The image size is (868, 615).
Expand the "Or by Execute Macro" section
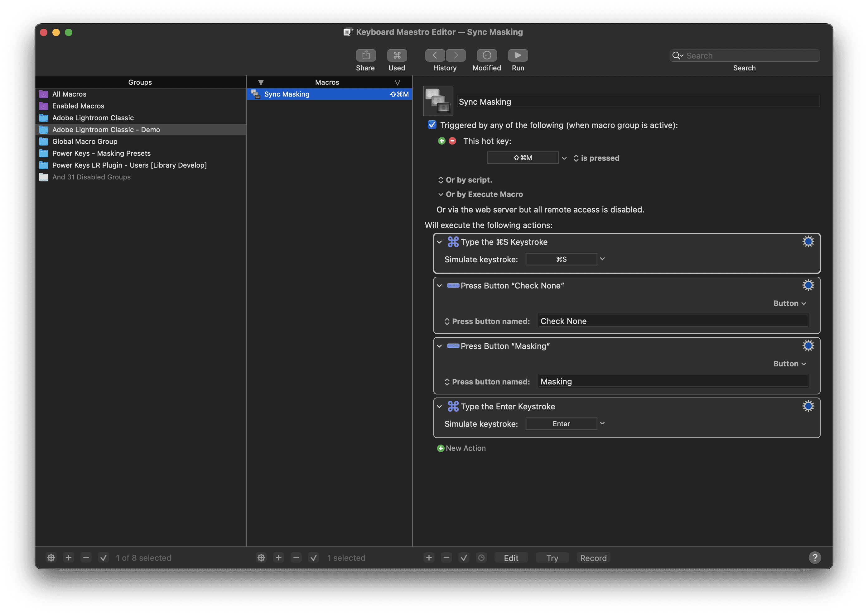coord(441,194)
